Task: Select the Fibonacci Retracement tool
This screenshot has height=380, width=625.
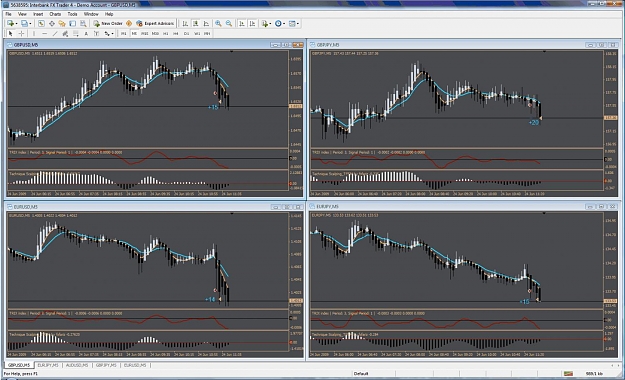Action: pyautogui.click(x=75, y=33)
